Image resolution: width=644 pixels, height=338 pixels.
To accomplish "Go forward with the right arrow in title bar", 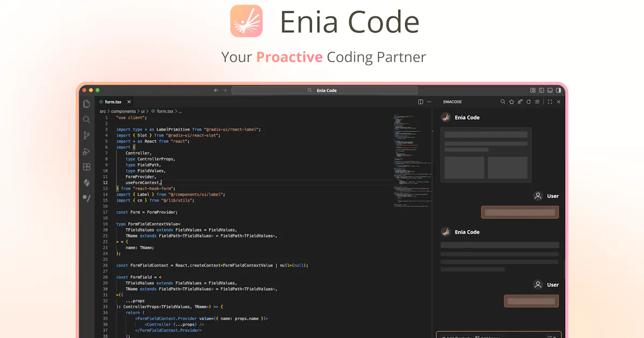I will pos(225,91).
